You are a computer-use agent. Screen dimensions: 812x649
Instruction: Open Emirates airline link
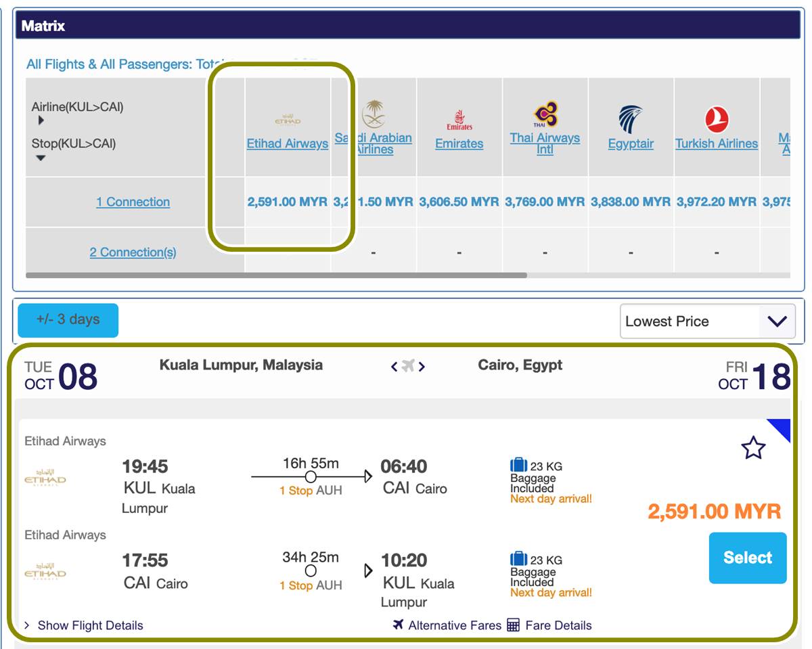pos(459,143)
